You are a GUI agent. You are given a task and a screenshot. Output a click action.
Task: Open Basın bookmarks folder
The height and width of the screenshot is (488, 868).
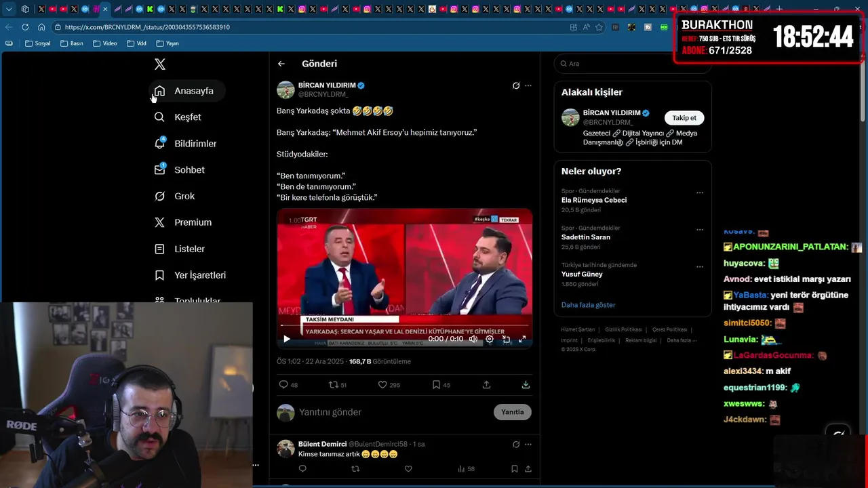point(72,43)
